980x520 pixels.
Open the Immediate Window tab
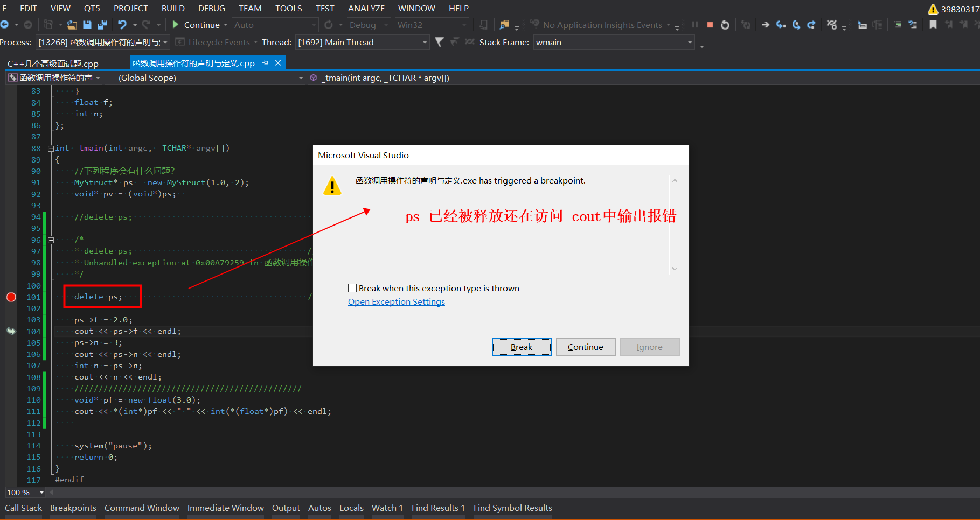pos(226,508)
